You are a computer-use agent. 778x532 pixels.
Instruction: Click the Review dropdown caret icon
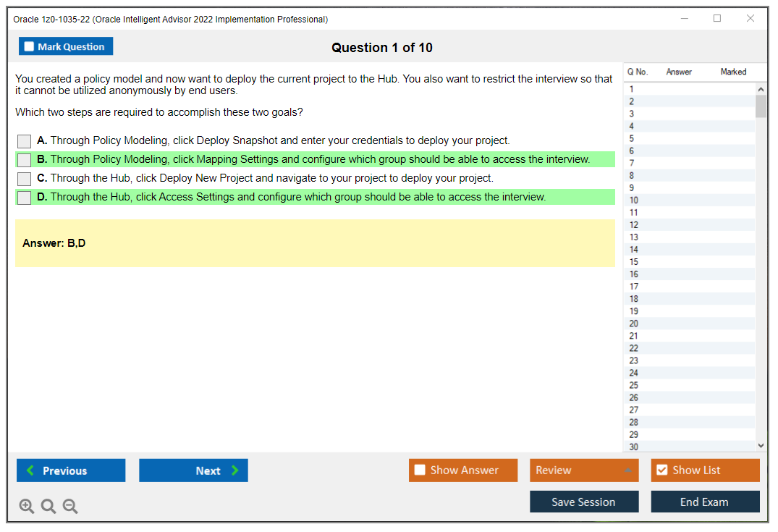coord(628,470)
